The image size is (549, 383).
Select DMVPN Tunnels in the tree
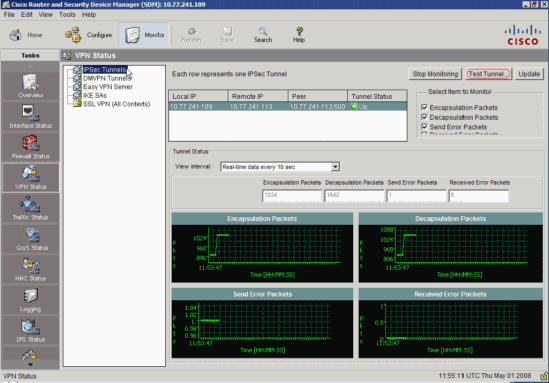tap(107, 78)
